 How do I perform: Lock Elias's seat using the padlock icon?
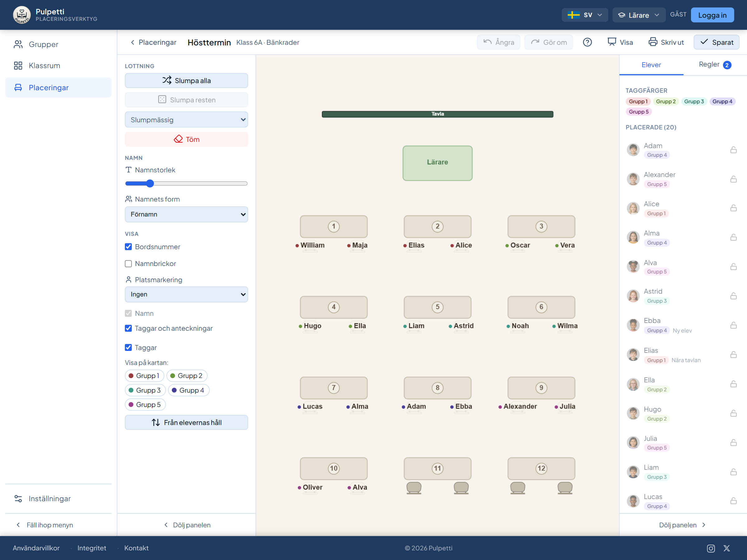734,354
